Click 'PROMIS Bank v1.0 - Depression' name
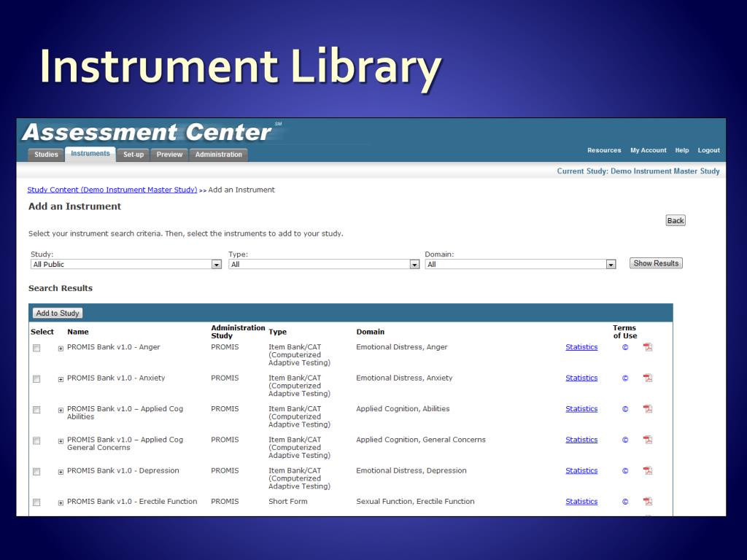 (x=123, y=471)
